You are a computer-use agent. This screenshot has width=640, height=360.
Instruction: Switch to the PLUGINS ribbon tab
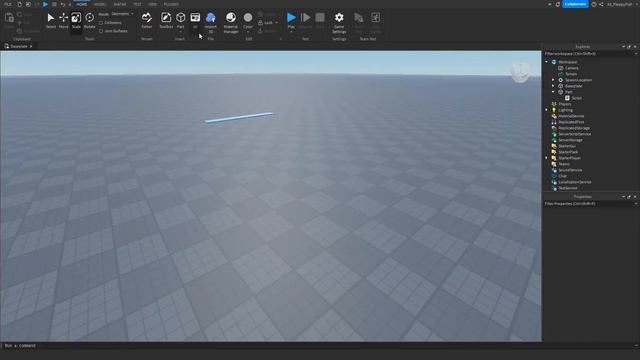tap(171, 4)
